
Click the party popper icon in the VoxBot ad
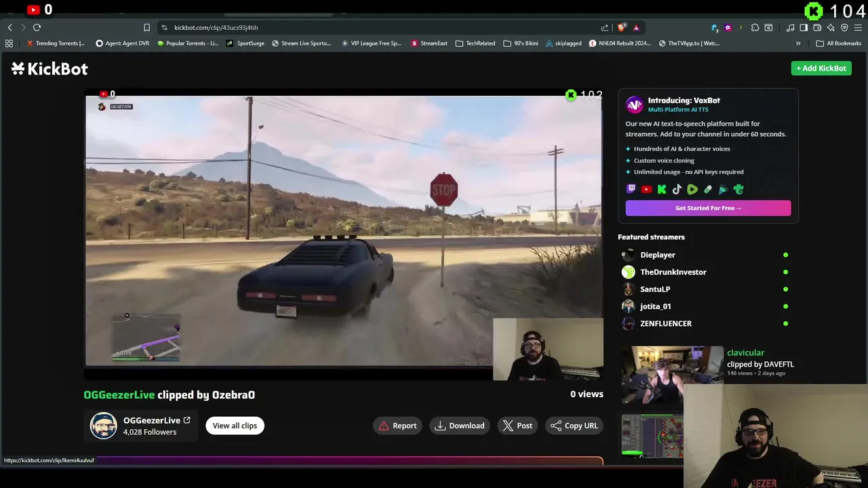tap(723, 190)
